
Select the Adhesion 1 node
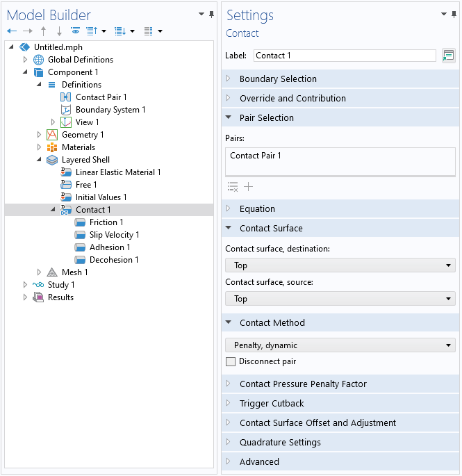click(110, 247)
